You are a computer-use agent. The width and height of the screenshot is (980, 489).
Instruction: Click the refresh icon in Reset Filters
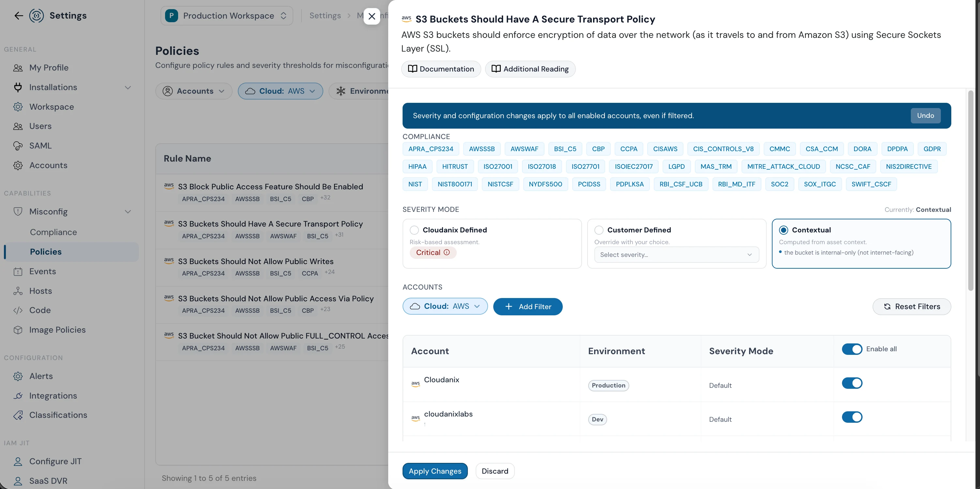887,307
